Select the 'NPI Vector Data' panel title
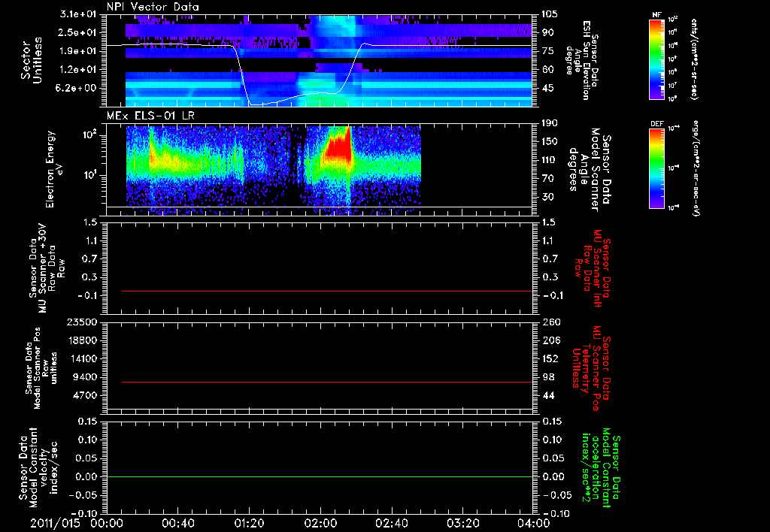Viewport: 770px width, 532px height. click(153, 7)
